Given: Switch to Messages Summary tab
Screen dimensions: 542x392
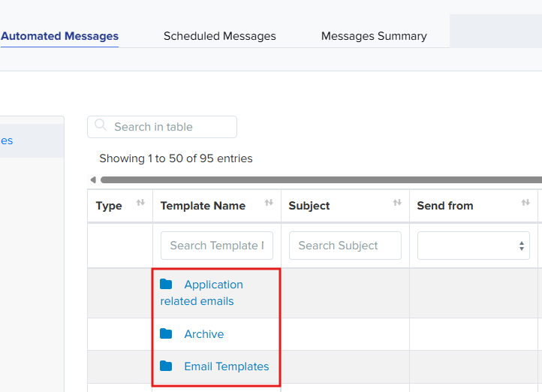Looking at the screenshot, I should pyautogui.click(x=374, y=36).
